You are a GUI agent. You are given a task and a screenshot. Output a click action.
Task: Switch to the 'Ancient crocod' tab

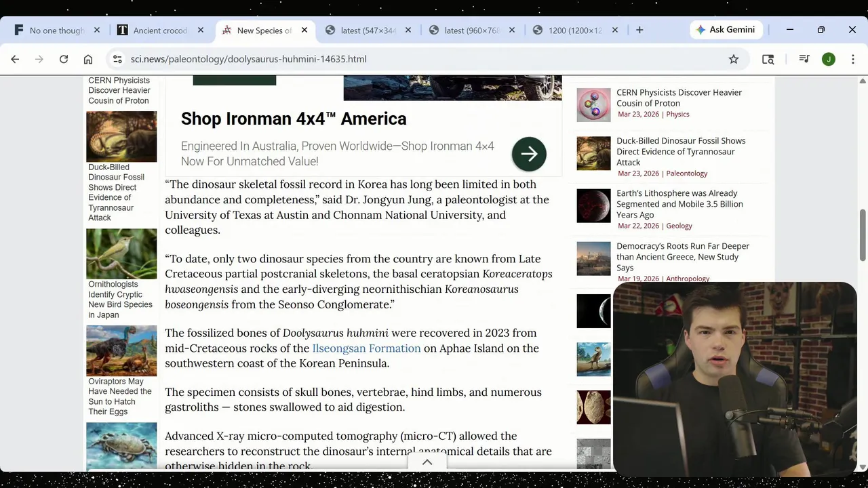coord(161,30)
